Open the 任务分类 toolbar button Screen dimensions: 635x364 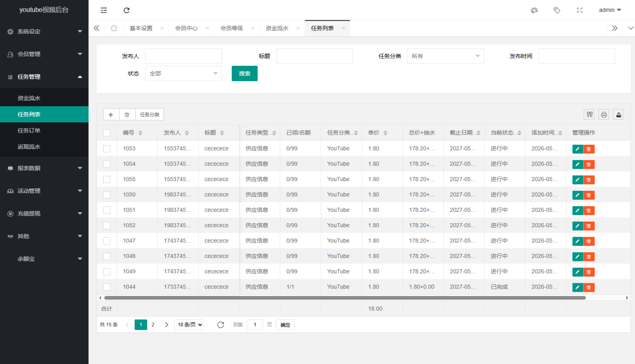click(x=150, y=114)
